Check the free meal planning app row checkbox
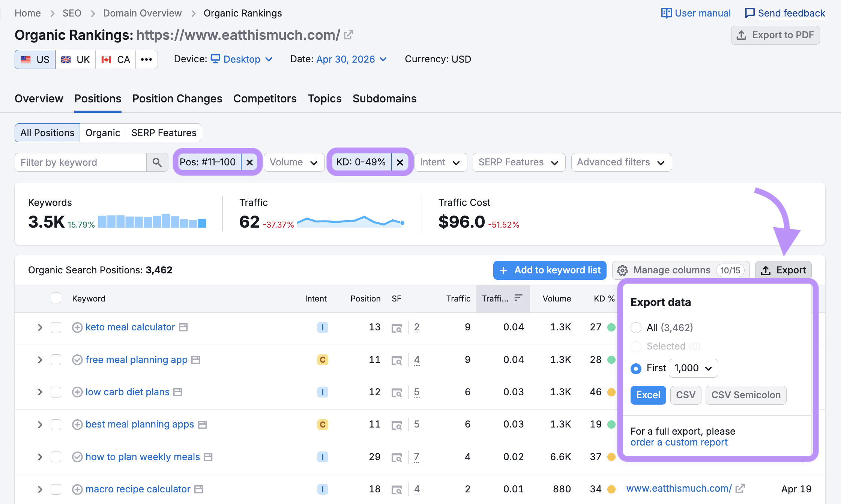The image size is (841, 504). 56,360
